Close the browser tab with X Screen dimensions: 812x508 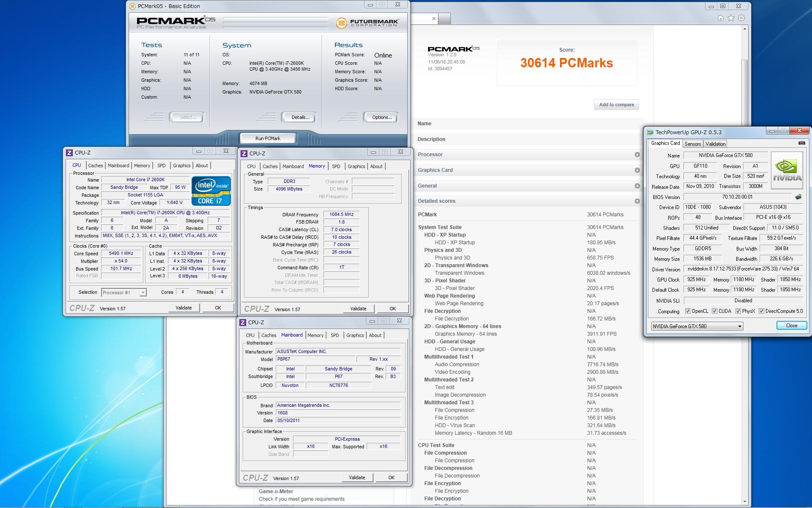click(x=433, y=19)
